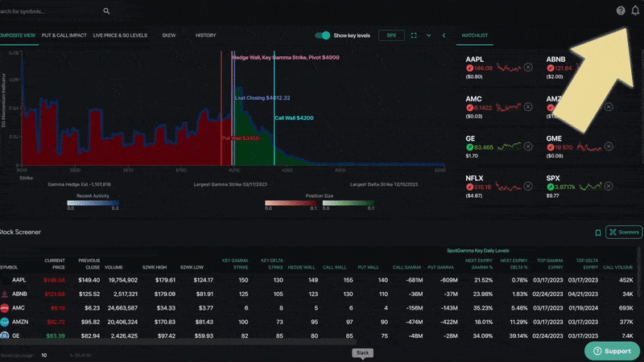The height and width of the screenshot is (362, 644).
Task: Click NFLX sparkline chart in watchlist
Action: point(509,187)
